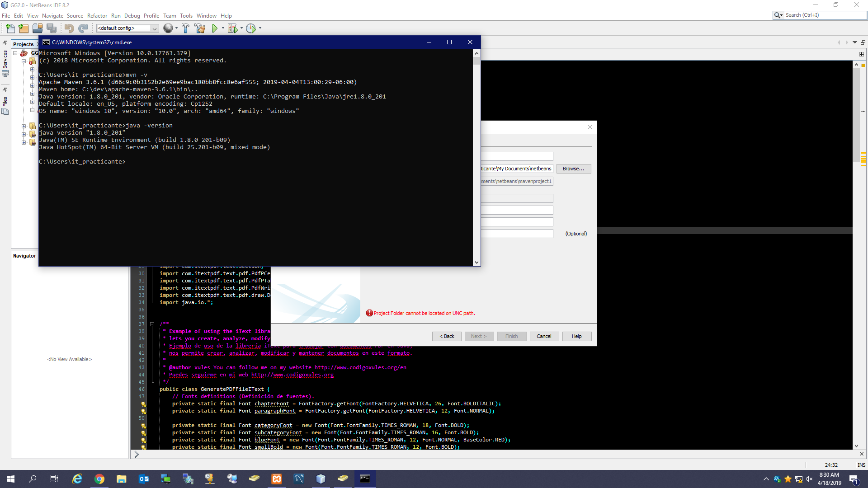This screenshot has width=868, height=488.
Task: Open MySQL Workbench from taskbar
Action: [x=299, y=479]
